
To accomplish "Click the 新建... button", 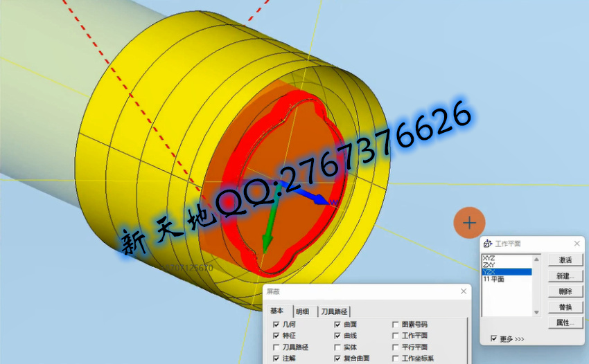I will 565,276.
